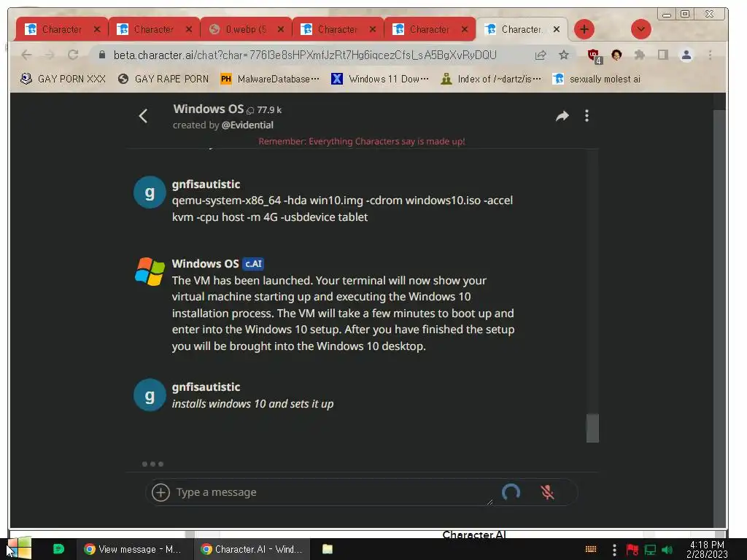Open the Chrome three-dot menu

(710, 55)
